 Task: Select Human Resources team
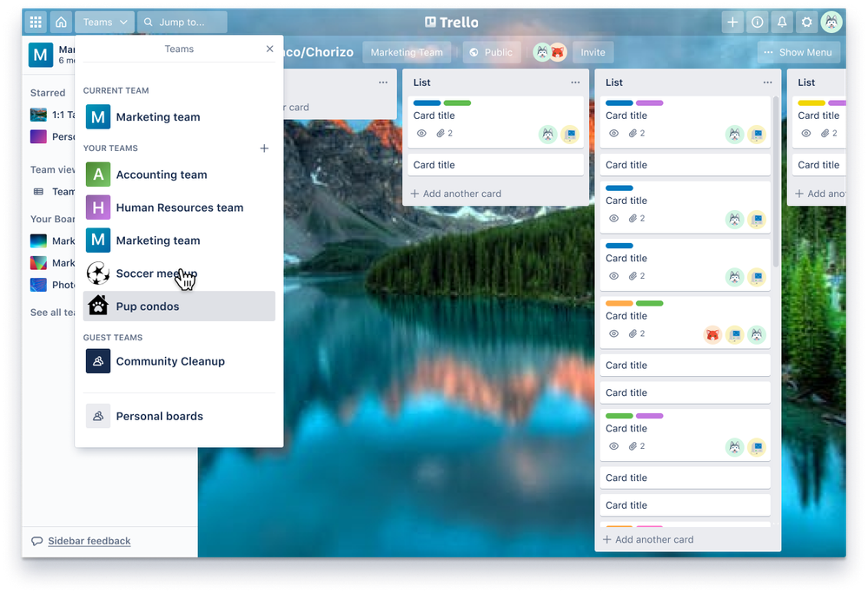tap(179, 208)
